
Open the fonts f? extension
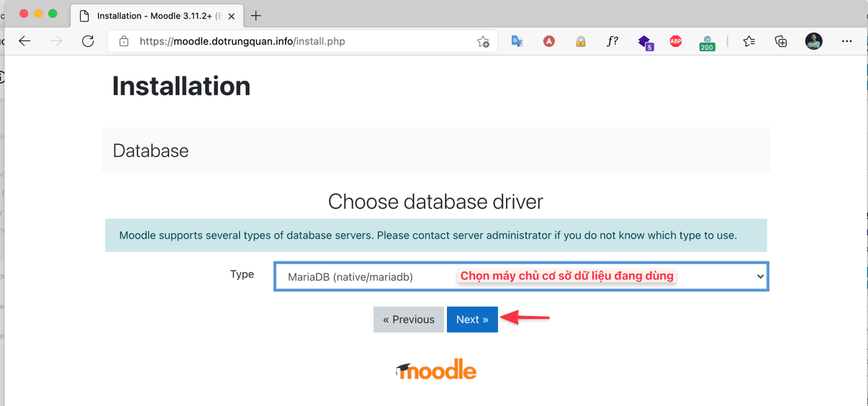(612, 41)
